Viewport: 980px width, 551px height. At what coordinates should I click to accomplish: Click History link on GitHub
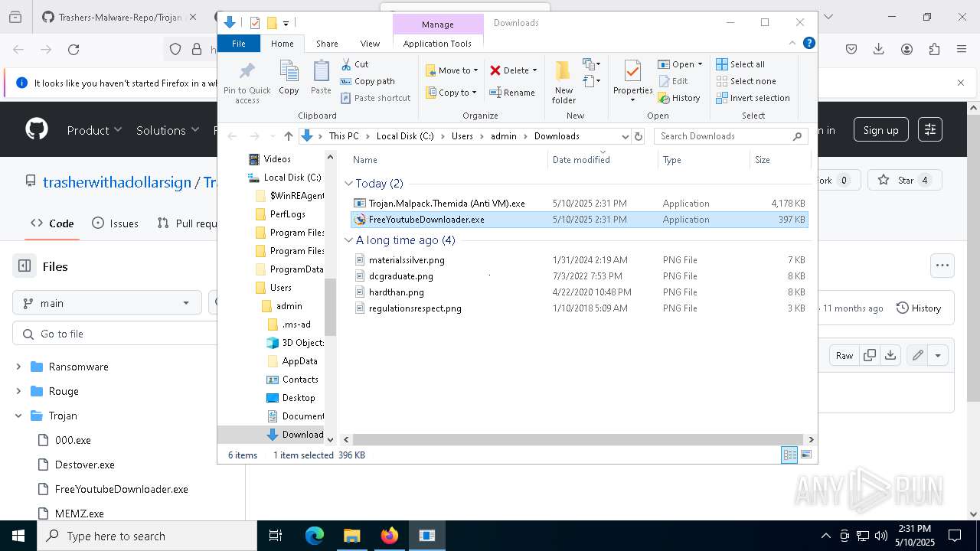point(918,308)
